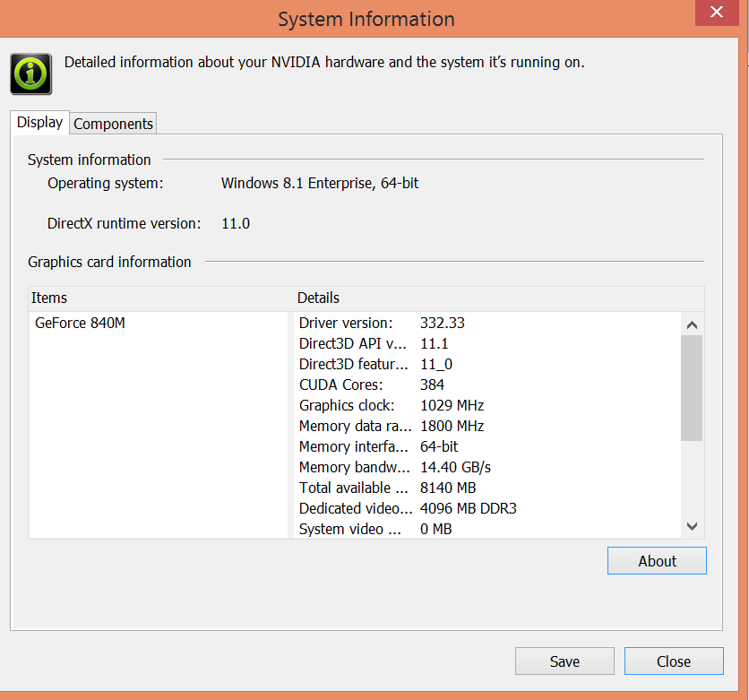
Task: Click the details list scroll up arrow
Action: (692, 325)
